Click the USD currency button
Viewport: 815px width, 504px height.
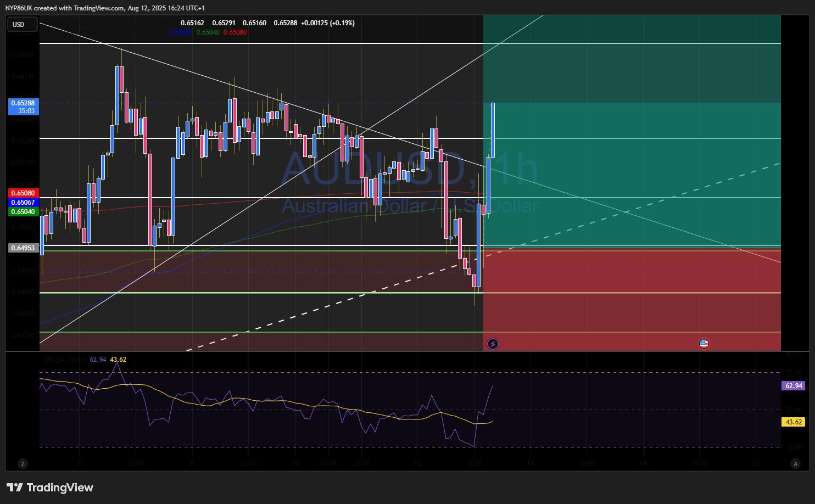(x=23, y=24)
